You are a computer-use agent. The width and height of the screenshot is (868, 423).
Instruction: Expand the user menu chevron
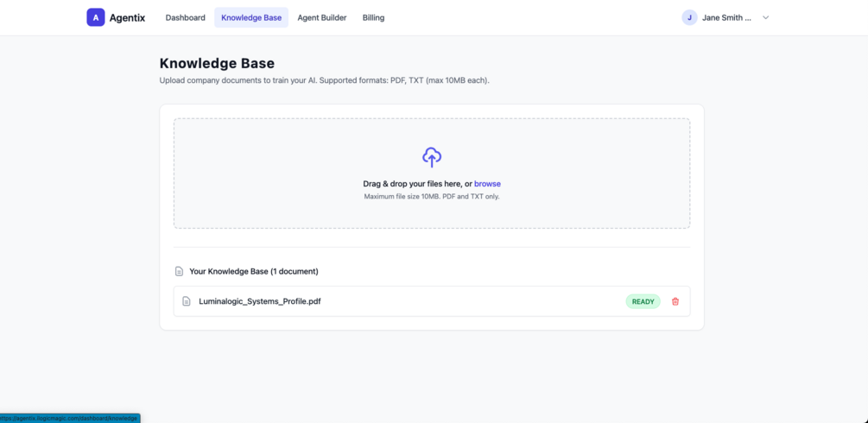765,18
